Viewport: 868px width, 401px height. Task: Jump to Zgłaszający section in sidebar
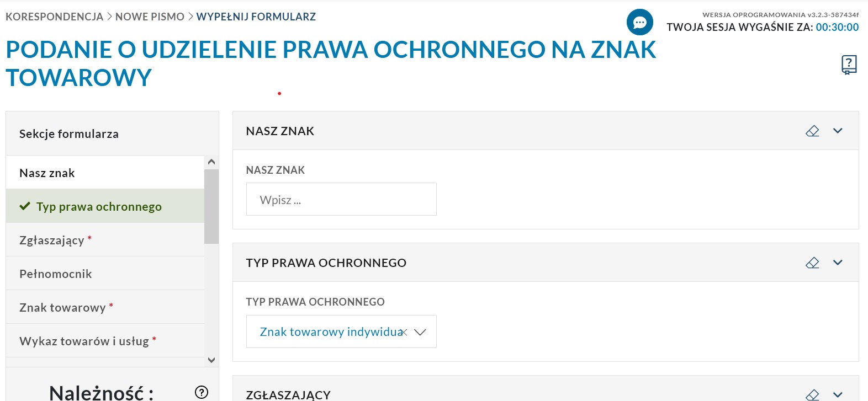click(x=52, y=240)
